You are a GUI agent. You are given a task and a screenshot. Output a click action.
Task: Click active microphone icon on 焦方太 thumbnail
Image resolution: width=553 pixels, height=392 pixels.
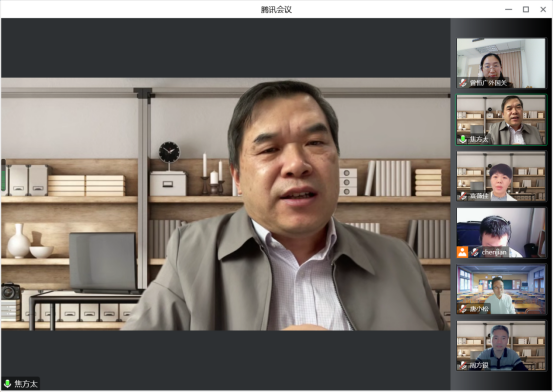click(x=463, y=139)
